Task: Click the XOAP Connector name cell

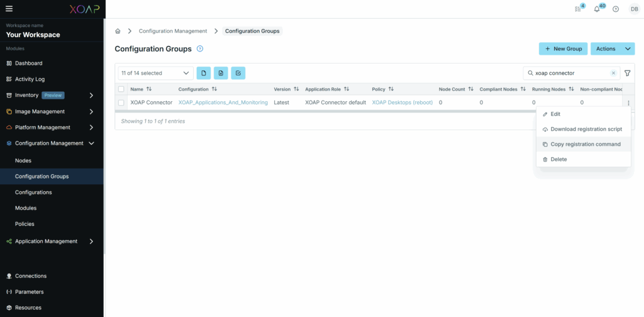Action: pyautogui.click(x=151, y=103)
